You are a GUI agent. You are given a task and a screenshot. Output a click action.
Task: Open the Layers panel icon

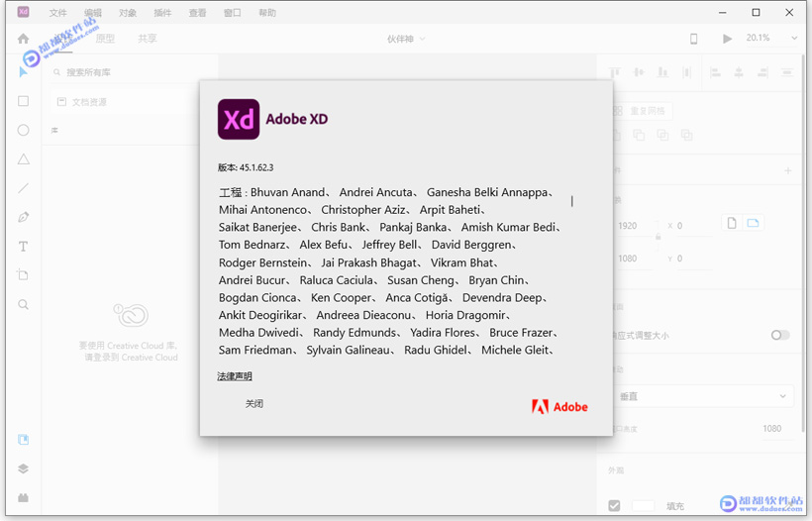coord(24,469)
